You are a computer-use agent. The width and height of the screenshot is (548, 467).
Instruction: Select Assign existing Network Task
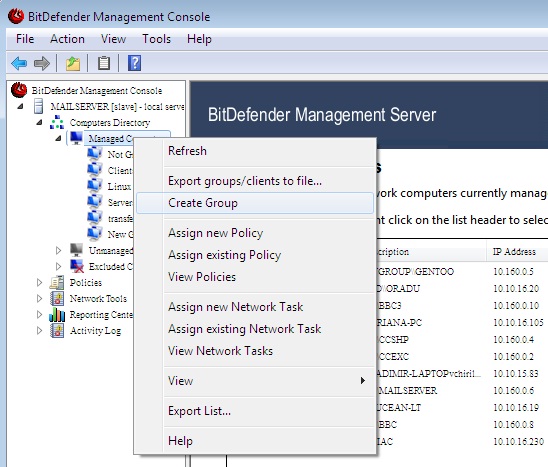255,329
